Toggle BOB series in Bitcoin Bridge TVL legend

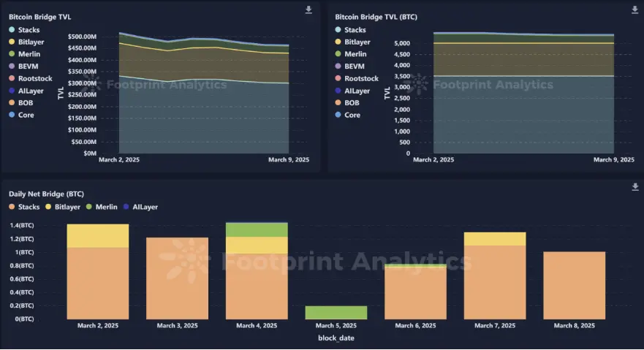click(x=21, y=103)
